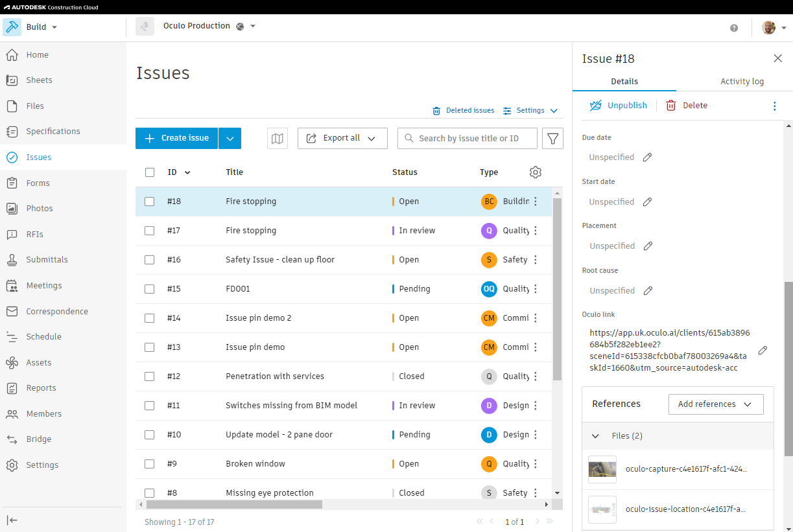This screenshot has height=532, width=793.
Task: Select the Details tab
Action: (624, 82)
